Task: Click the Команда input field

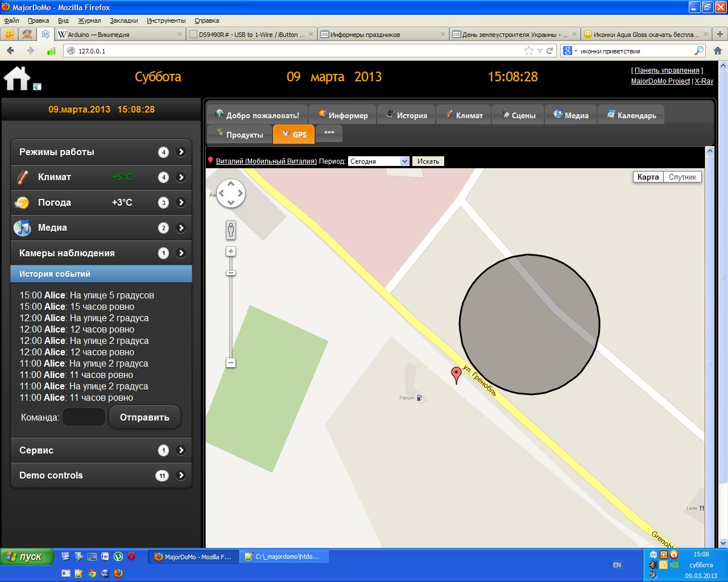Action: point(84,417)
